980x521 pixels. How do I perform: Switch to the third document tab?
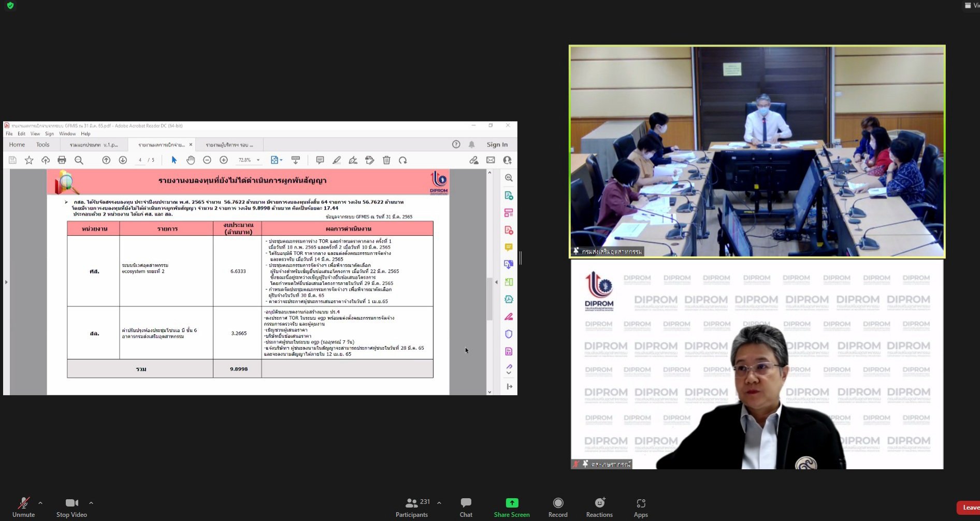[x=229, y=145]
